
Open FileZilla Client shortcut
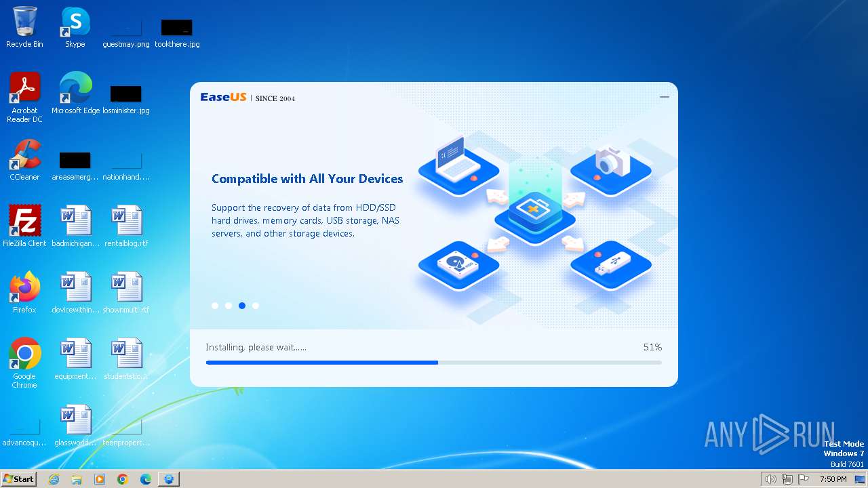24,226
